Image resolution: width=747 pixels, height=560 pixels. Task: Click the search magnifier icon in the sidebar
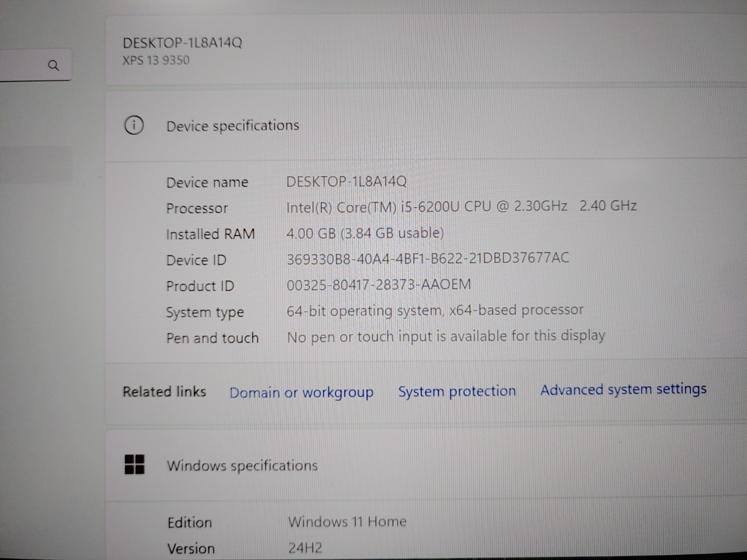point(54,65)
